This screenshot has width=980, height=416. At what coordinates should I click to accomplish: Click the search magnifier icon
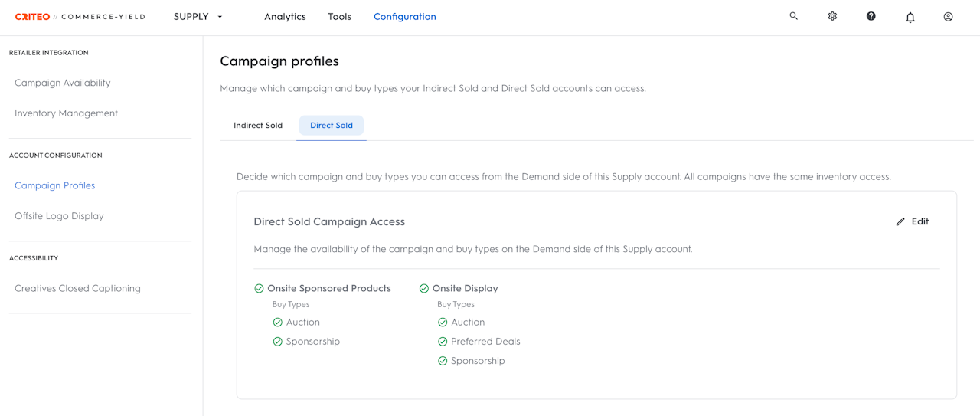[793, 16]
